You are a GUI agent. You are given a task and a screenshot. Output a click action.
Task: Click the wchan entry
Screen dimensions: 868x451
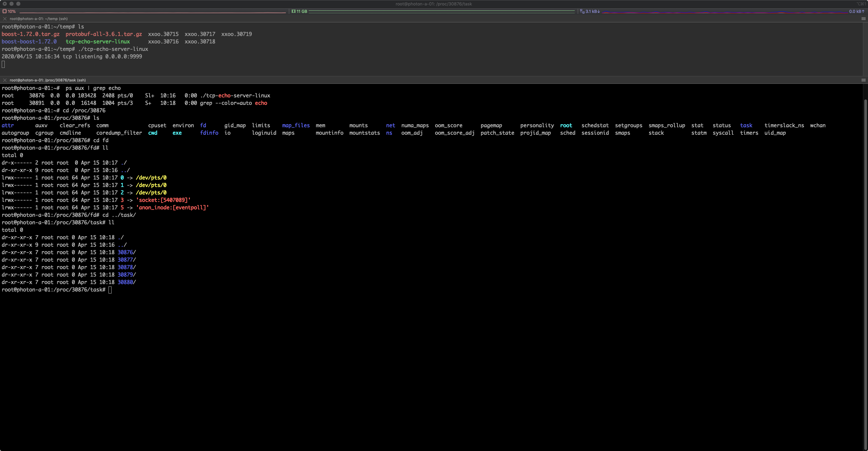coord(817,125)
